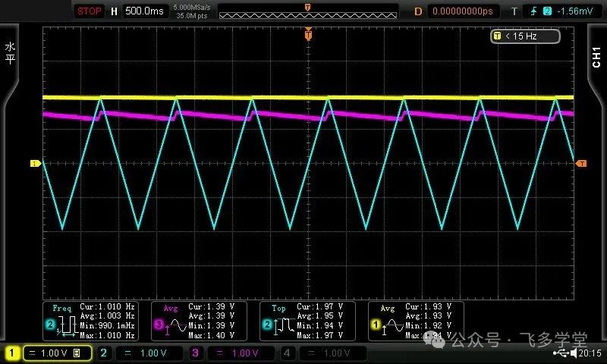The width and height of the screenshot is (607, 364).
Task: Click the 35.0M pts memory depth readout
Action: (x=192, y=16)
